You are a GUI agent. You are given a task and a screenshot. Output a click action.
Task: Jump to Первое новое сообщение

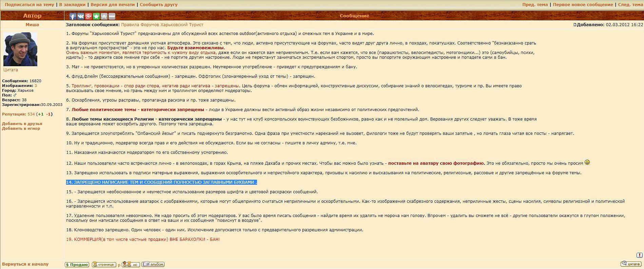point(583,5)
